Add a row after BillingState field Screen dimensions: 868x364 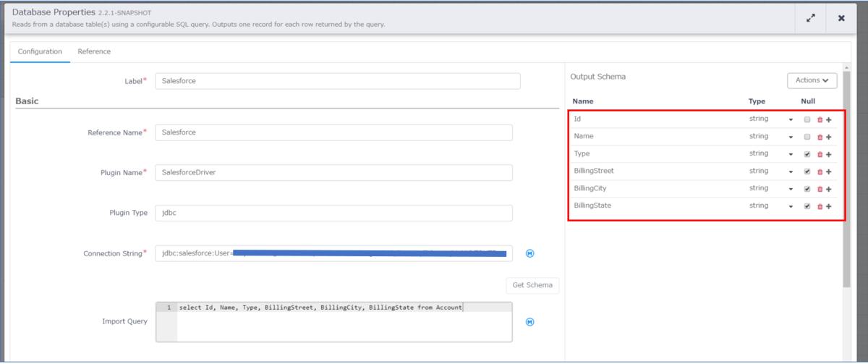828,206
